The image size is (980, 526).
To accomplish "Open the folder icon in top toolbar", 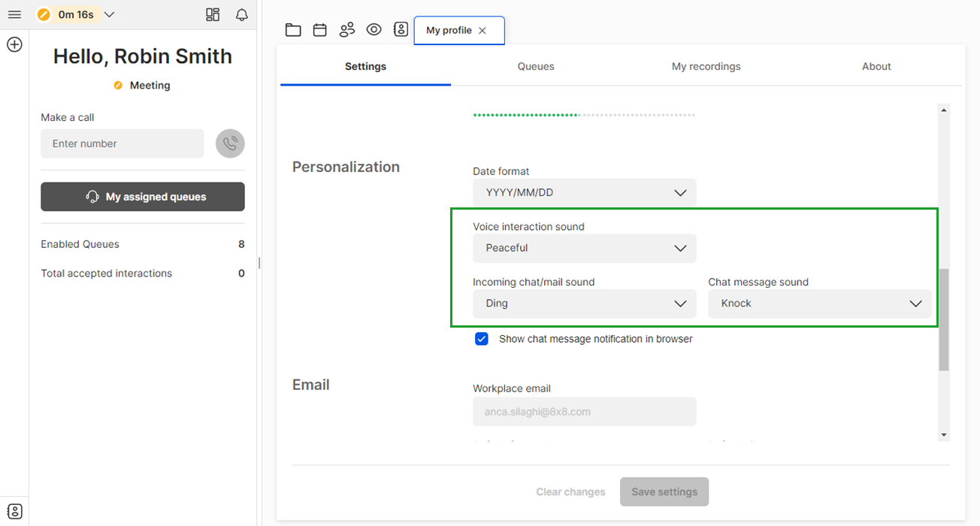I will pyautogui.click(x=293, y=30).
